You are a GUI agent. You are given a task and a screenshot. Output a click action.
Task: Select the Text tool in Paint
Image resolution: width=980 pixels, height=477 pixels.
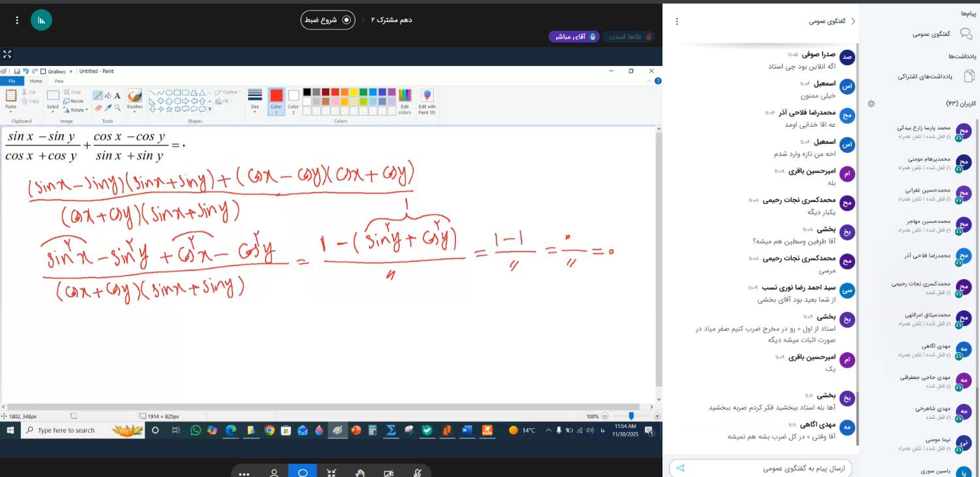(x=118, y=95)
